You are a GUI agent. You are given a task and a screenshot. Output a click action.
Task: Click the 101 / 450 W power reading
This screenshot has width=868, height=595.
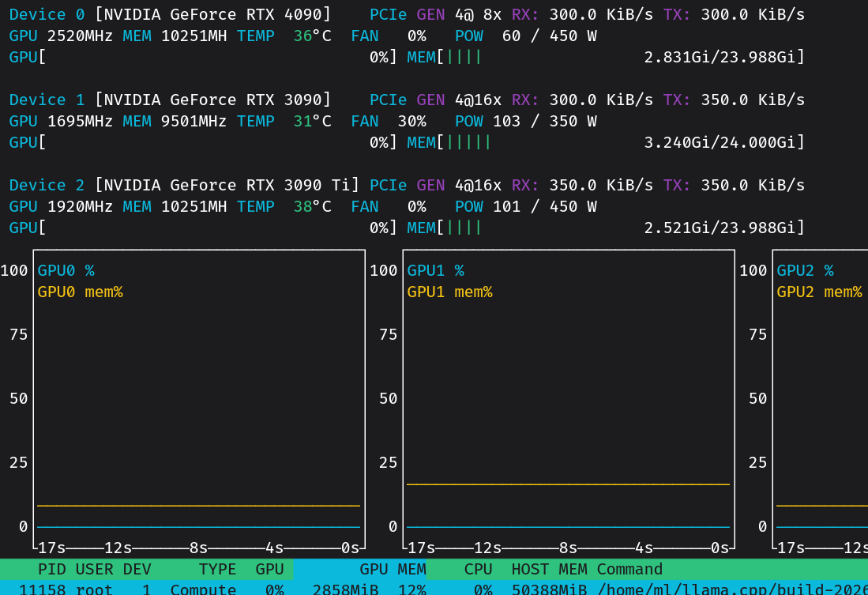click(545, 206)
